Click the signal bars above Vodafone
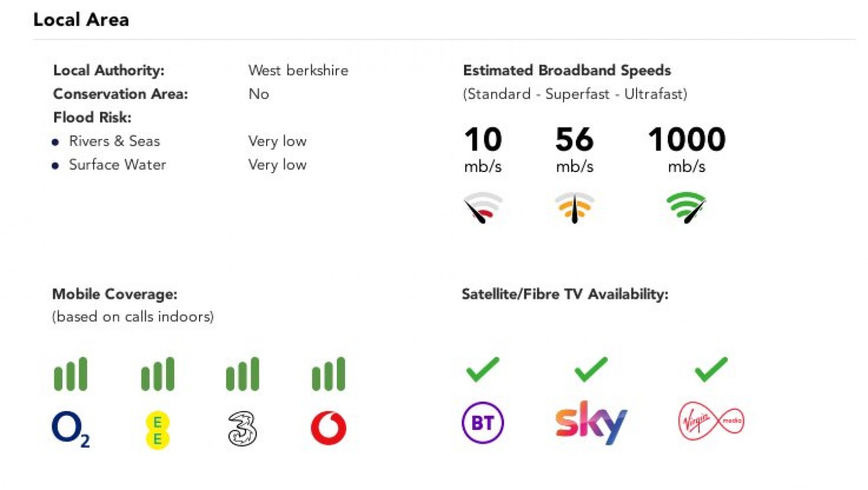 pos(329,374)
